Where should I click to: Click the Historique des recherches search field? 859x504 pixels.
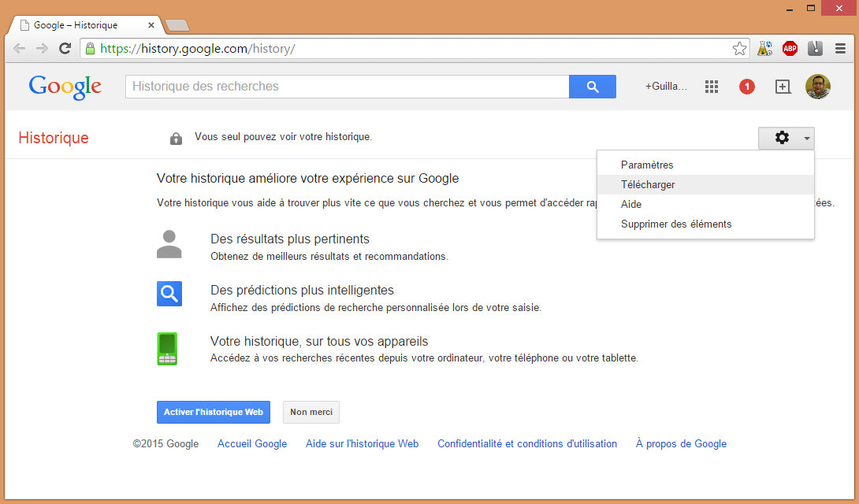click(347, 87)
